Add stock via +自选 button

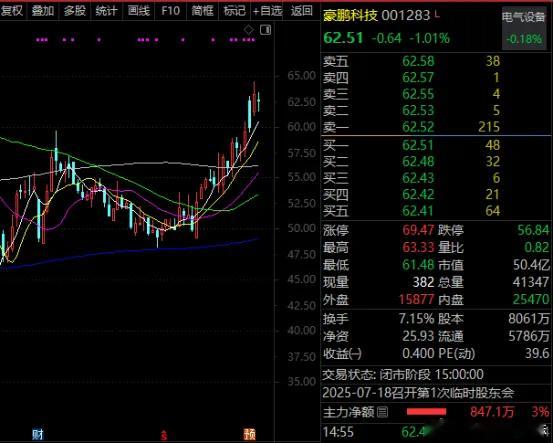pos(267,11)
